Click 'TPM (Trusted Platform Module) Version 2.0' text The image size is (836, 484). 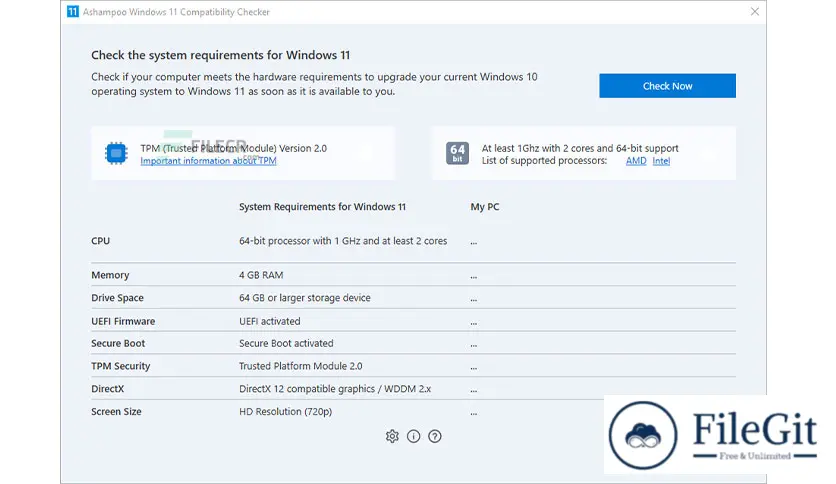click(x=234, y=148)
